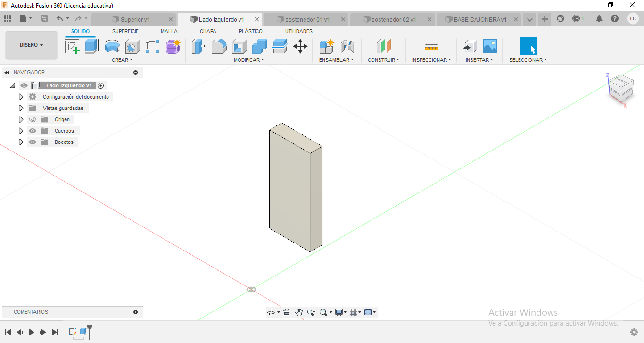644x343 pixels.
Task: Open the ENSAMBLAR dropdown menu
Action: [x=337, y=60]
